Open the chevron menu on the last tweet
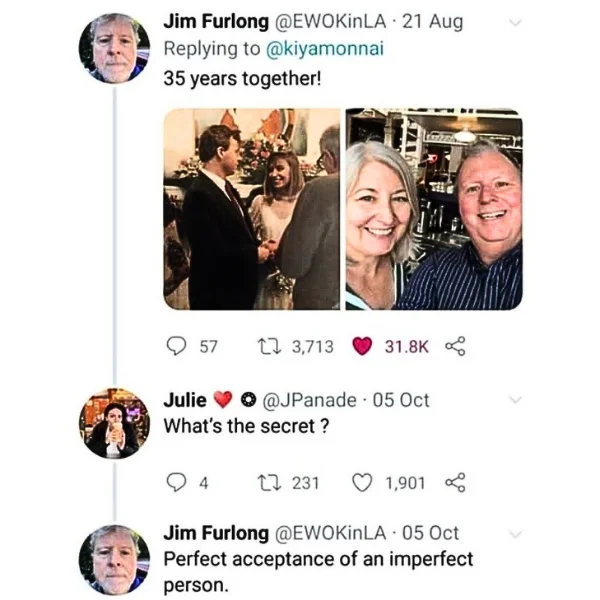This screenshot has width=600, height=600. tap(515, 535)
